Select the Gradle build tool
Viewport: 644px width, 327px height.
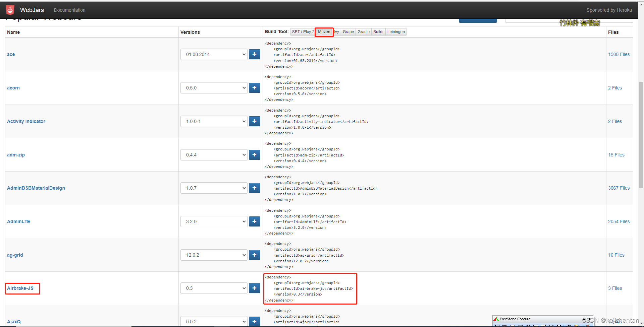(364, 32)
